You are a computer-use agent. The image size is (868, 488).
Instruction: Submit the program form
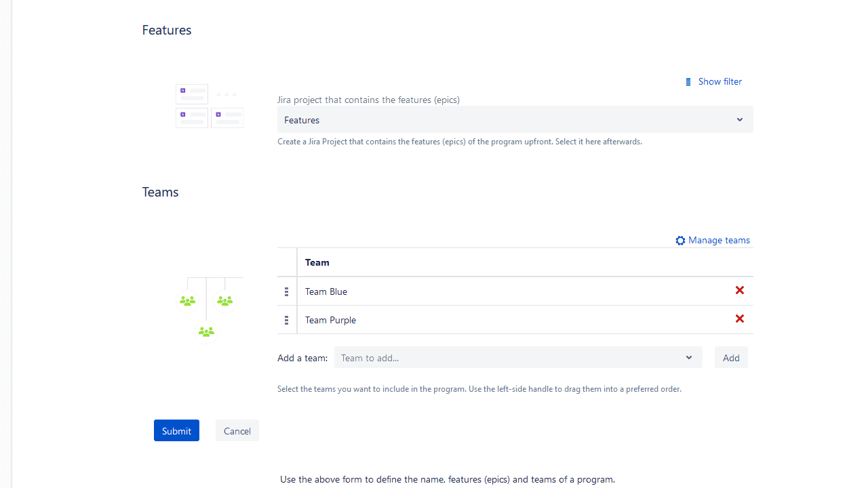pyautogui.click(x=176, y=430)
